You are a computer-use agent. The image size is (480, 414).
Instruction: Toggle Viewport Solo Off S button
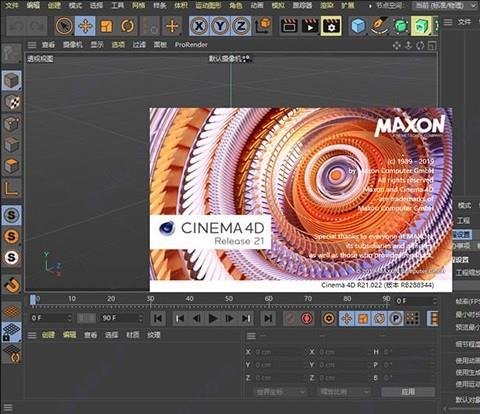coord(12,215)
